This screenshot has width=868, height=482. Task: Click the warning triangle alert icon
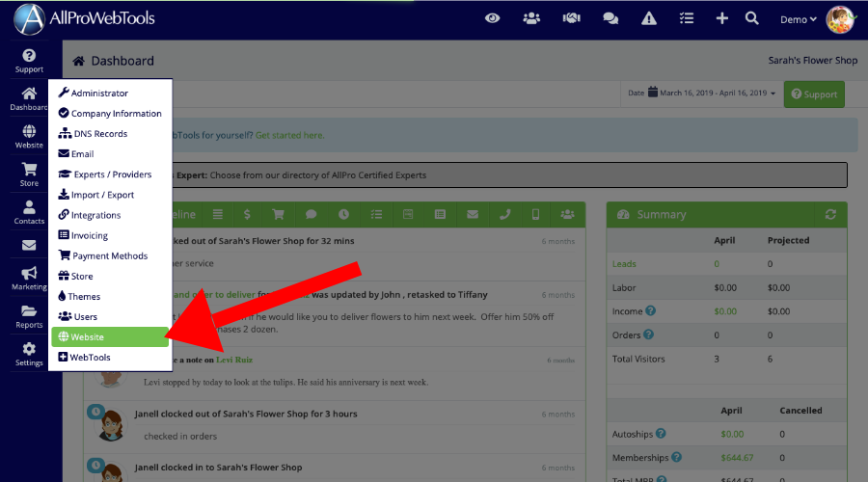649,18
